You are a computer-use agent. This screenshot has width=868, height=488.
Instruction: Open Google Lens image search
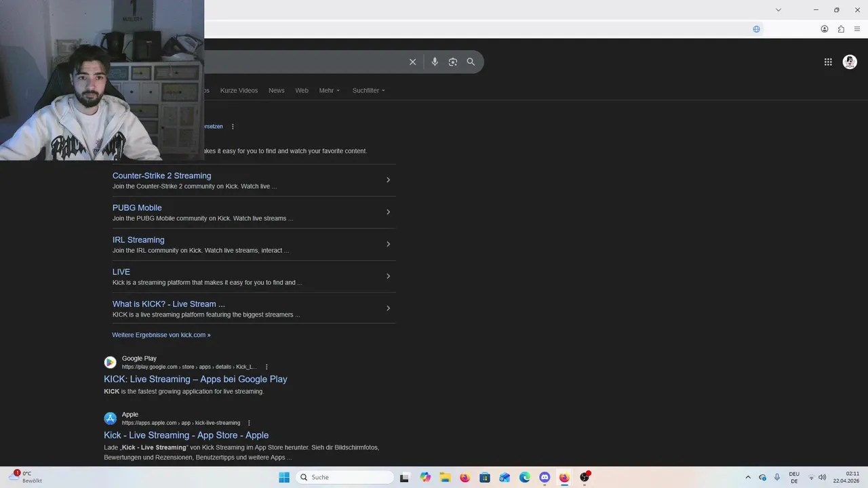point(453,62)
